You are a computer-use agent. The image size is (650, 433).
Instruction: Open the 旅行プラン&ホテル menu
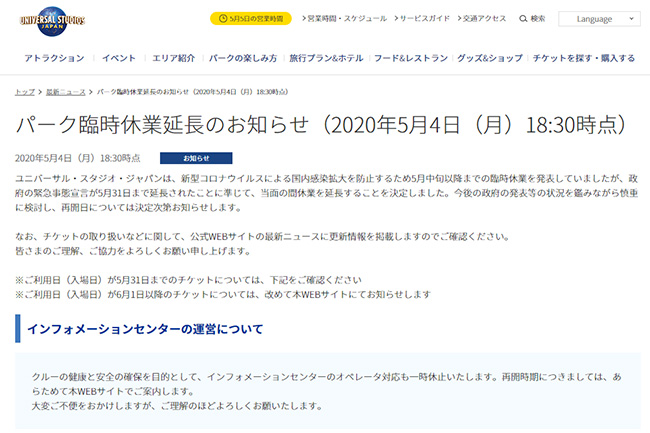(x=326, y=58)
